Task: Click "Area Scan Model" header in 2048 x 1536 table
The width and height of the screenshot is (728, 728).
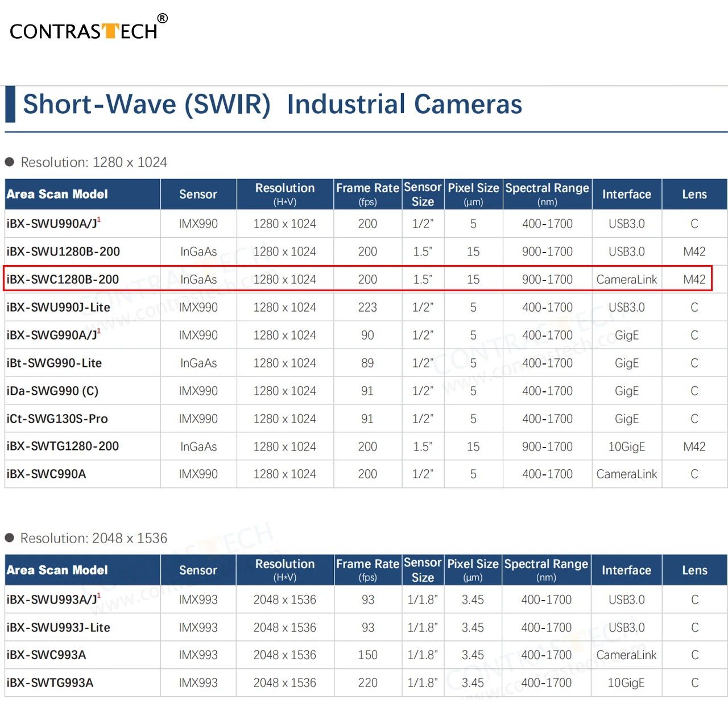Action: (57, 570)
